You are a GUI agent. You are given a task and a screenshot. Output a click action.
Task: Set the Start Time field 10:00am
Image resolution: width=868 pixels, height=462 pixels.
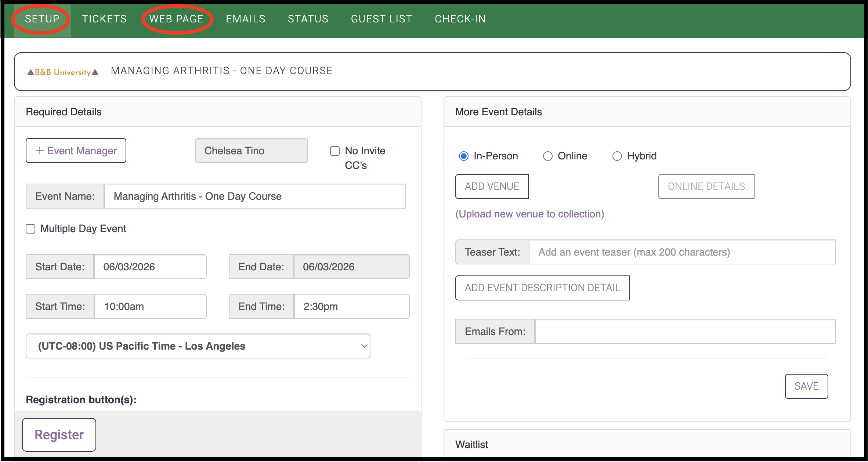pyautogui.click(x=150, y=306)
